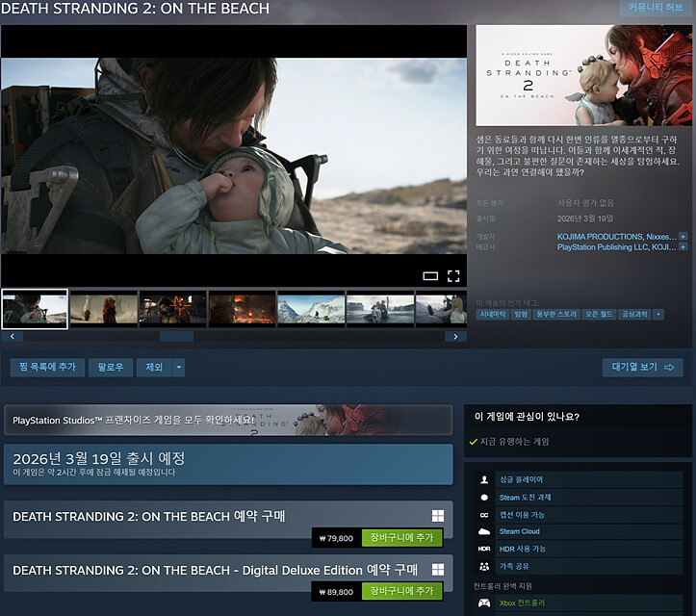Click the Steam Cloud cloud icon
The height and width of the screenshot is (616, 696).
click(x=484, y=531)
